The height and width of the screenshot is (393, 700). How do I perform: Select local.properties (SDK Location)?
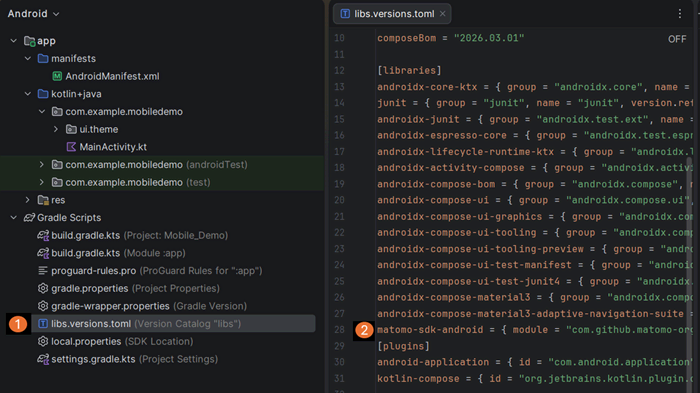point(122,341)
